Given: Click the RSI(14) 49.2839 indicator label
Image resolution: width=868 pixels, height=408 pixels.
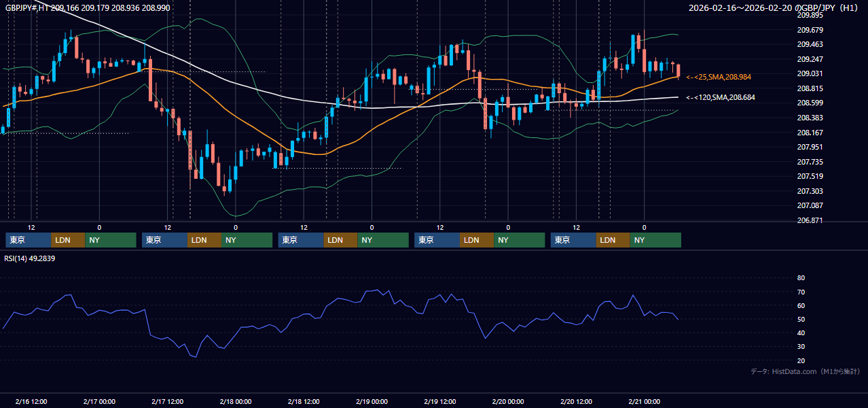Looking at the screenshot, I should click(30, 258).
